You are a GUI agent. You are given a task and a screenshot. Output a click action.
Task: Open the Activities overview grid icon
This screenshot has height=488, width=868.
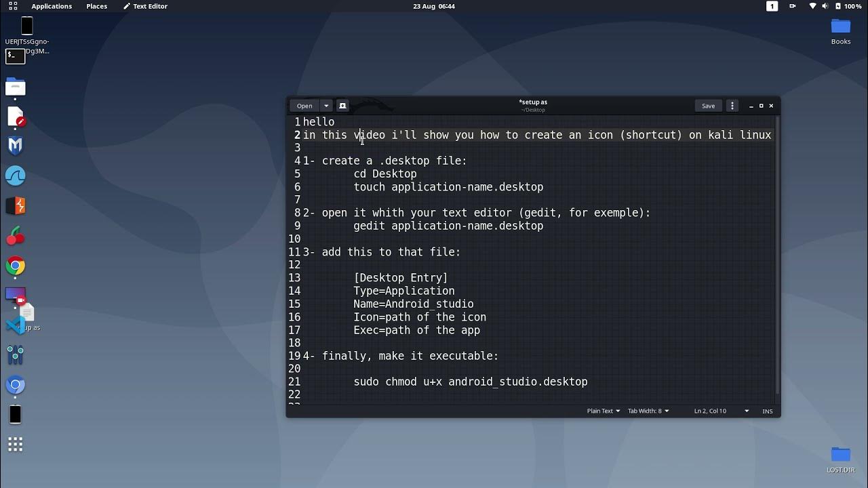pos(13,6)
